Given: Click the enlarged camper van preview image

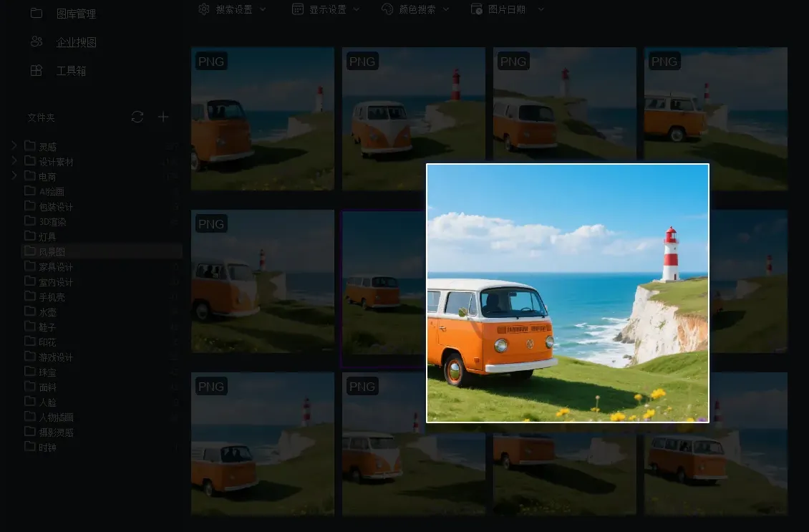Looking at the screenshot, I should tap(567, 293).
